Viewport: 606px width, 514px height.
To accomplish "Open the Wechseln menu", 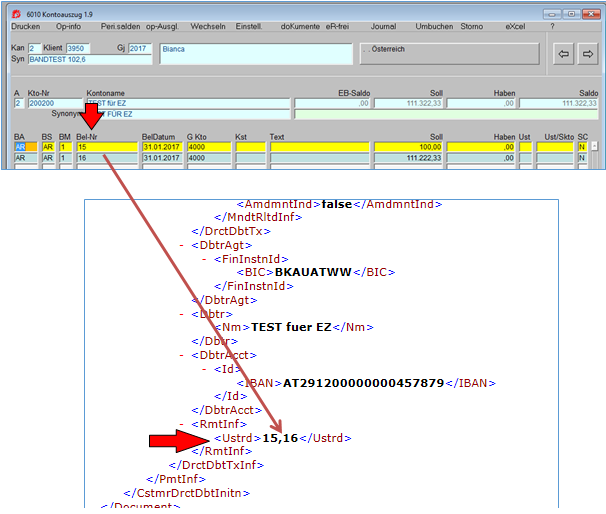I will (208, 26).
